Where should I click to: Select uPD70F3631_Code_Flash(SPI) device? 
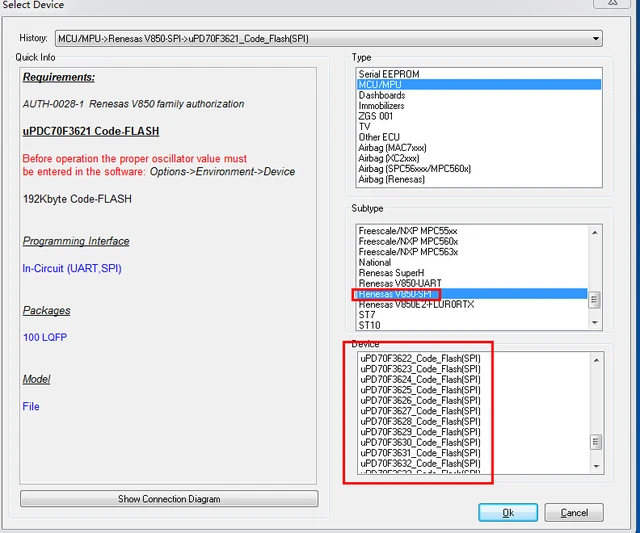click(x=420, y=453)
